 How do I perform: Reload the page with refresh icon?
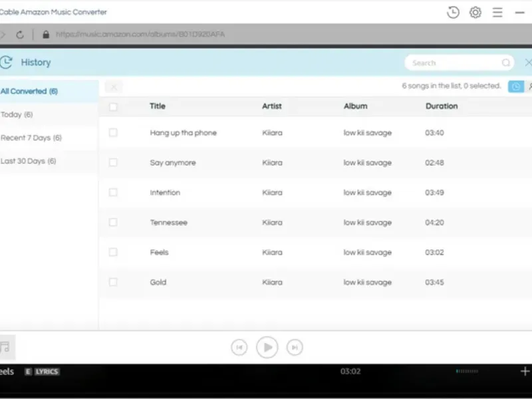coord(20,35)
